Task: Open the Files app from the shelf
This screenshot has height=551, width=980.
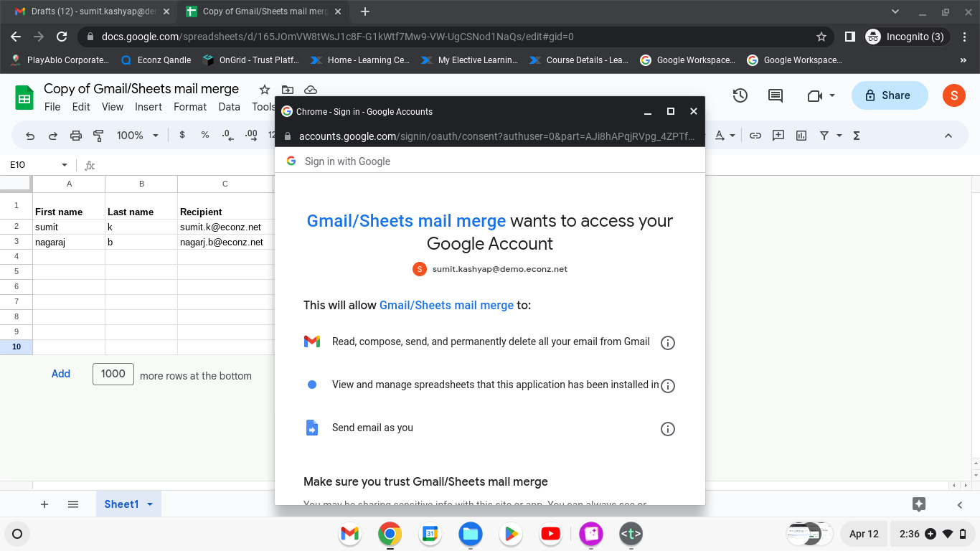Action: point(471,534)
